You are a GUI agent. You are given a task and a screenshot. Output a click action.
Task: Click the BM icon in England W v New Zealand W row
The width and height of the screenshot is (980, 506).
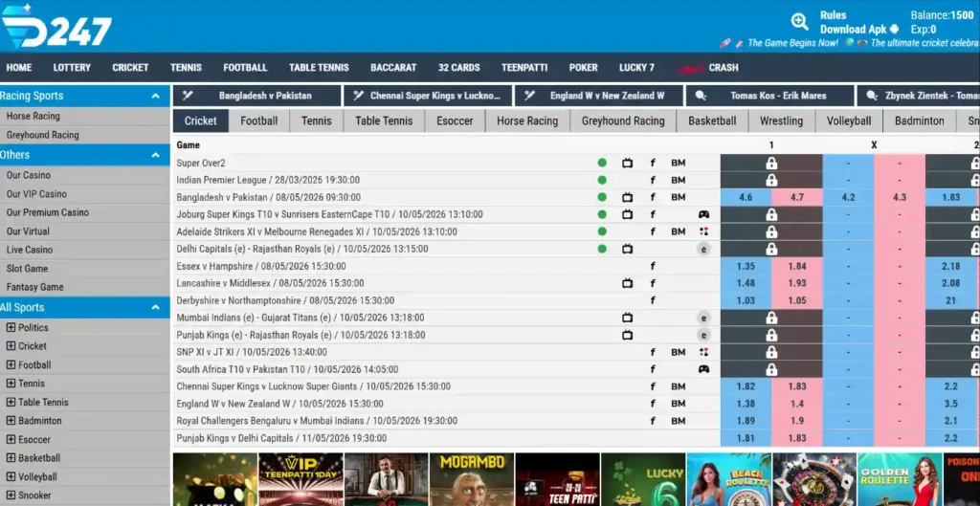[679, 404]
